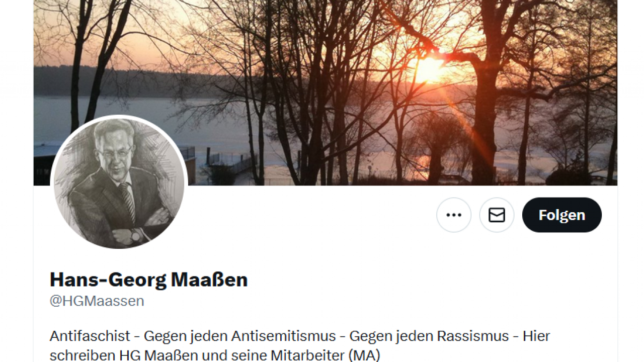Open the sunset lake header banner
This screenshot has width=644, height=362.
click(326, 93)
